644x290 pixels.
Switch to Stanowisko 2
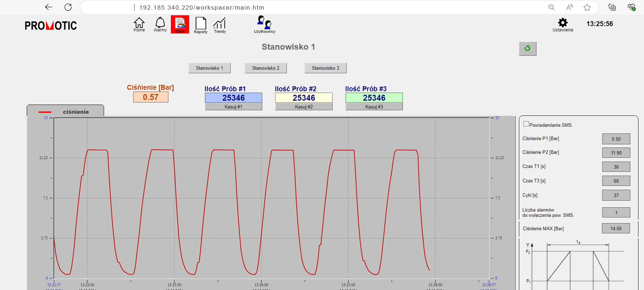[x=266, y=68]
